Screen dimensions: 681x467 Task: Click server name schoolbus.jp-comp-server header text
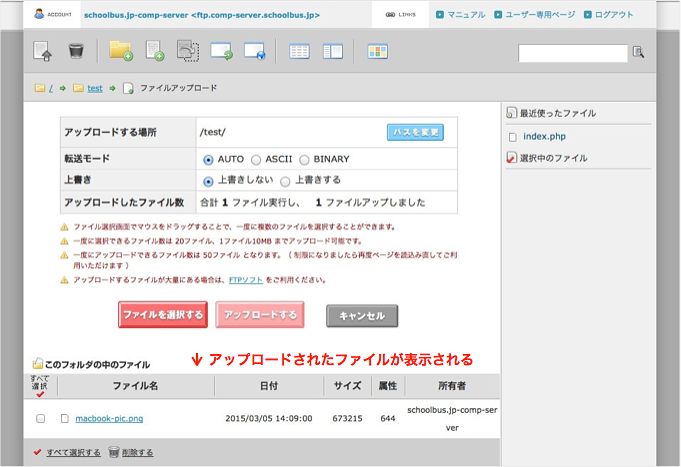click(x=202, y=15)
